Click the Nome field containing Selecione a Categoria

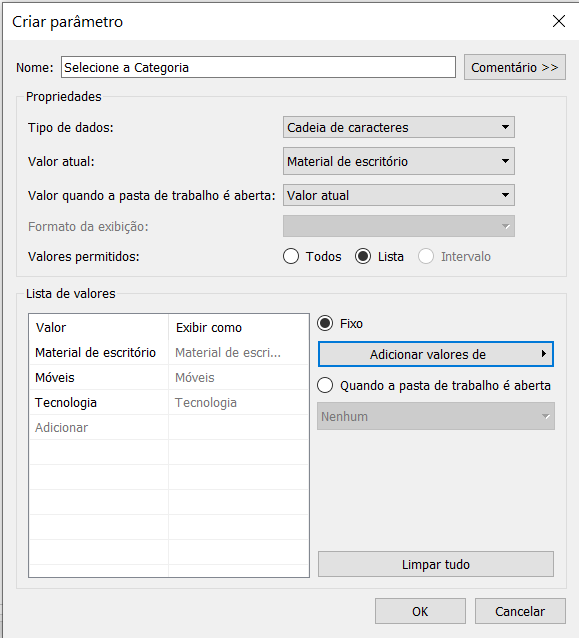258,67
